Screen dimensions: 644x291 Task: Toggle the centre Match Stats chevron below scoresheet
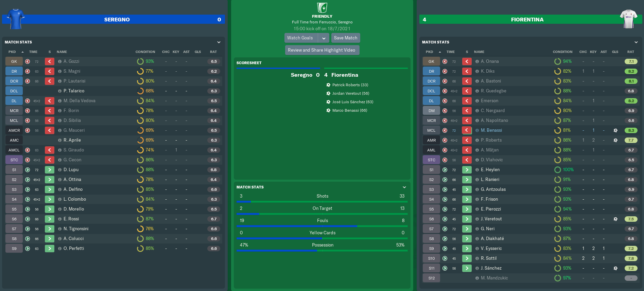click(404, 187)
